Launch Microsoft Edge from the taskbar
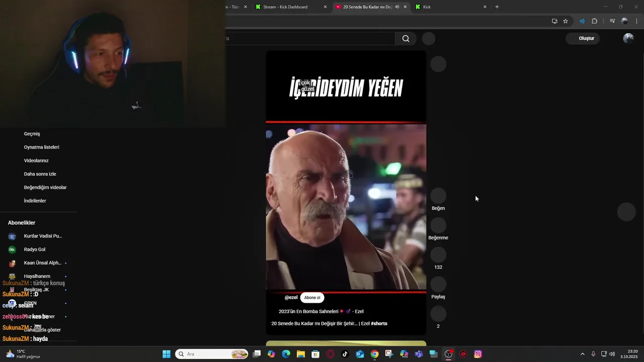 pos(286,354)
